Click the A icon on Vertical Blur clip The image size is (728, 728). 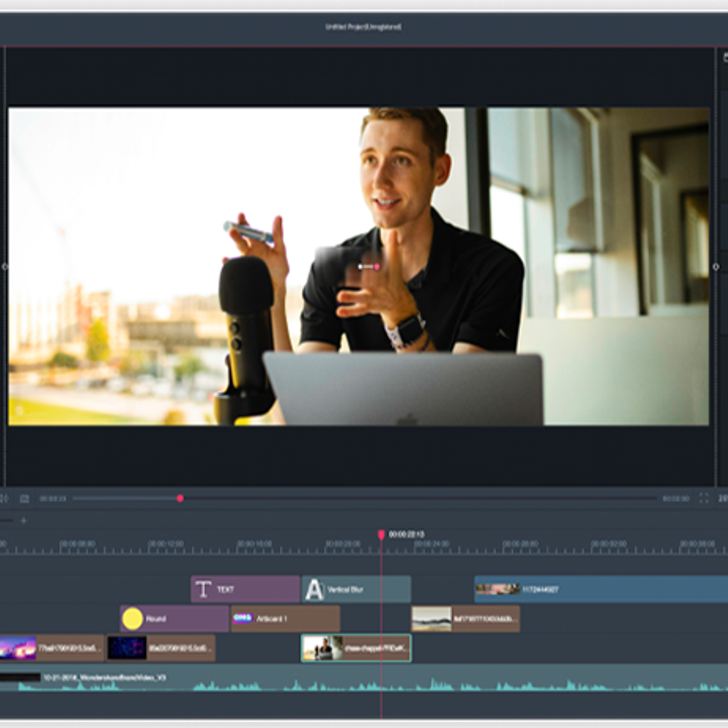point(314,589)
